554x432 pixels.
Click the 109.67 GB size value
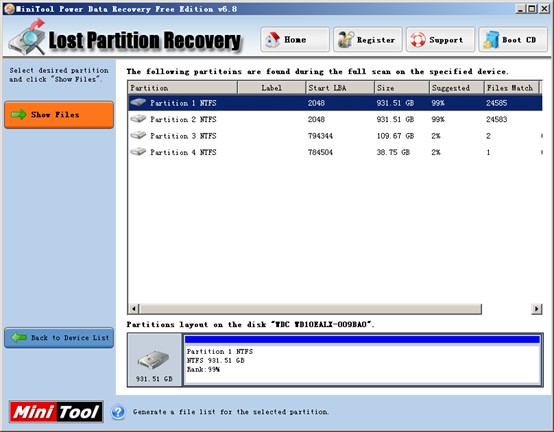coord(395,136)
